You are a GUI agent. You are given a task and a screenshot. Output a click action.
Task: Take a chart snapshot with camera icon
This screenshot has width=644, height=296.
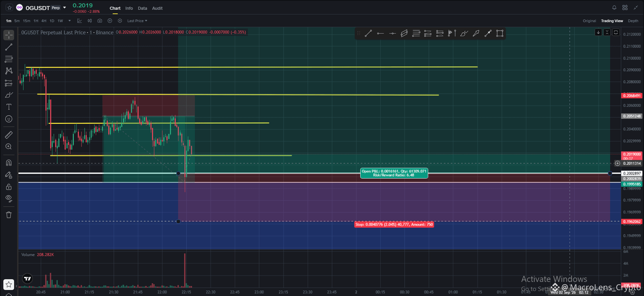100,21
